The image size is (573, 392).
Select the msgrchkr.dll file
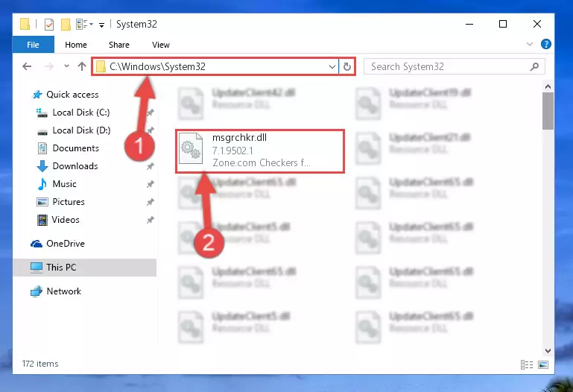[x=260, y=151]
